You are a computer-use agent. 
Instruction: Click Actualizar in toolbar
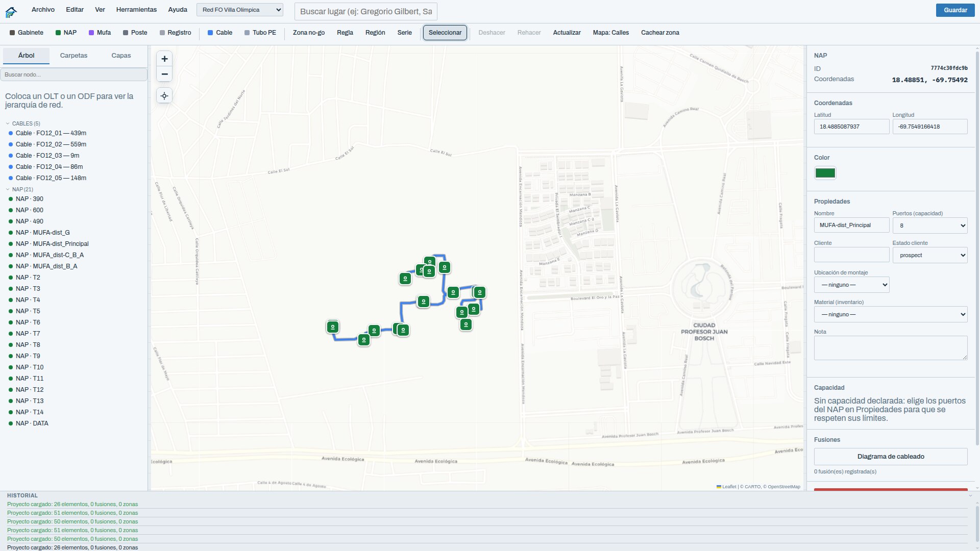click(567, 33)
